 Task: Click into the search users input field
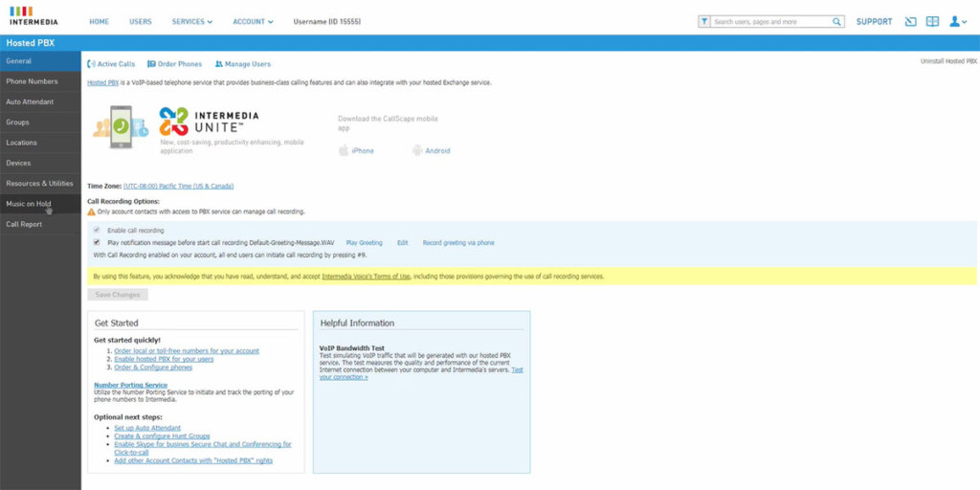[770, 21]
